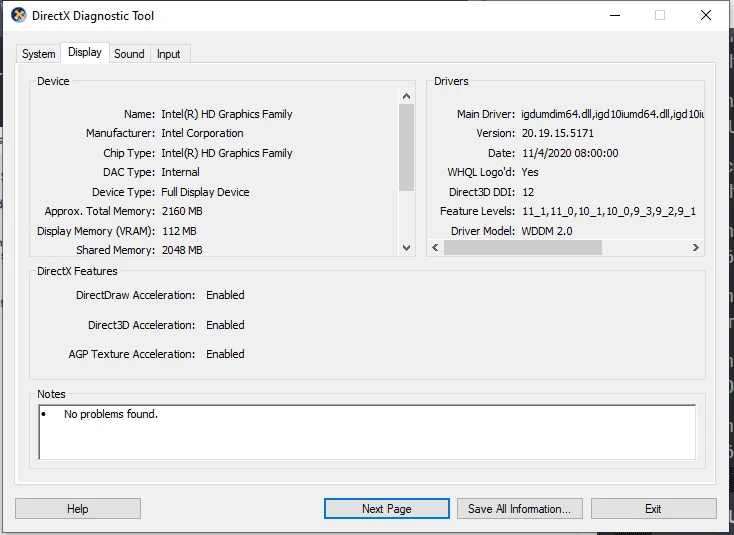Click the 'Chip Type:' label
The width and height of the screenshot is (734, 535).
pyautogui.click(x=129, y=154)
